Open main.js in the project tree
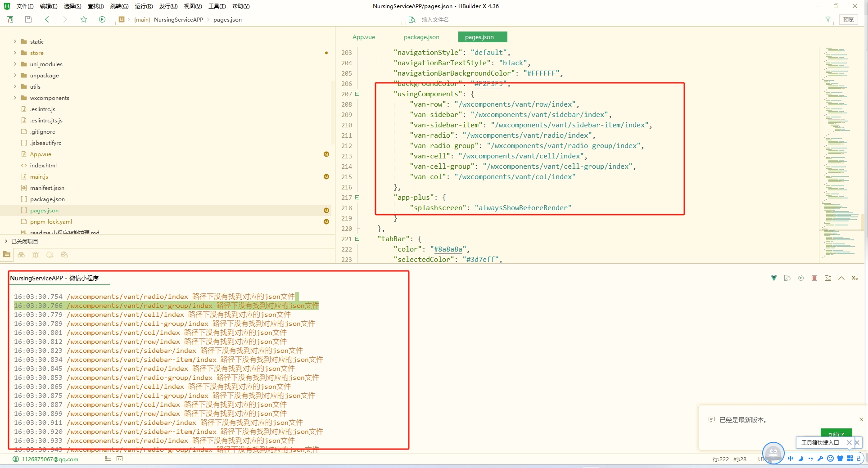 pos(39,176)
